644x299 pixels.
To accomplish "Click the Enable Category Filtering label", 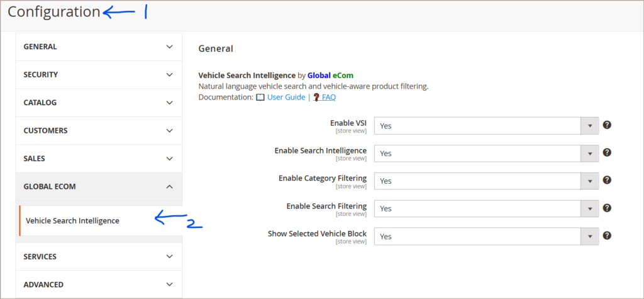I will (323, 178).
